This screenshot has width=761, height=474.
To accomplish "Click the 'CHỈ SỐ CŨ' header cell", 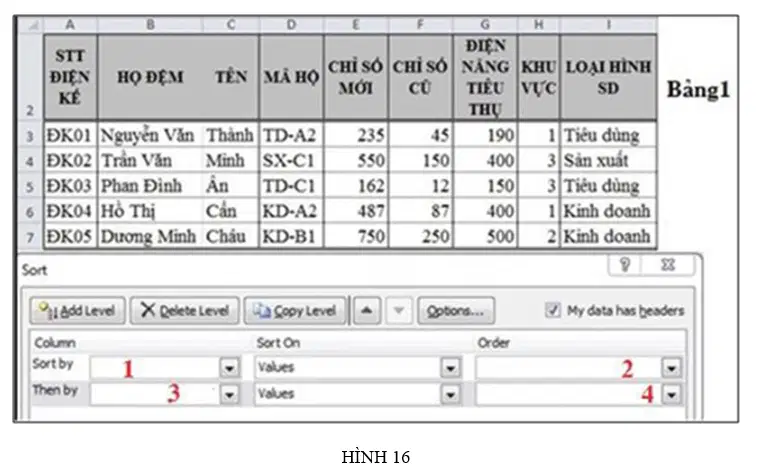I will pyautogui.click(x=420, y=77).
